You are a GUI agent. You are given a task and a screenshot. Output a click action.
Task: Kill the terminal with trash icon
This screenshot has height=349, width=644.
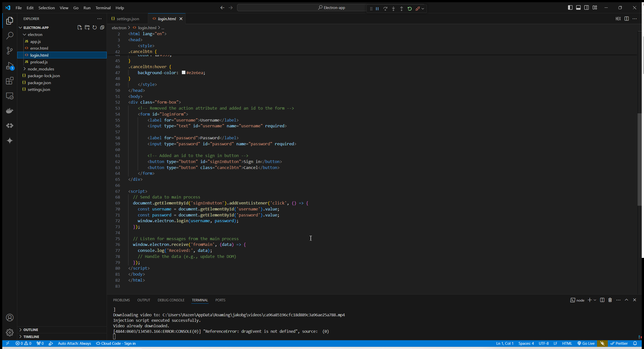[610, 300]
